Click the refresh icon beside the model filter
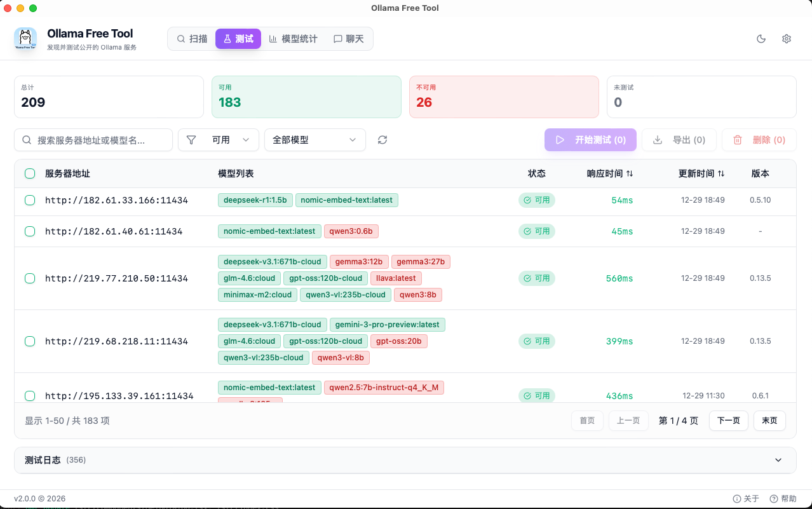The width and height of the screenshot is (812, 509). tap(382, 140)
